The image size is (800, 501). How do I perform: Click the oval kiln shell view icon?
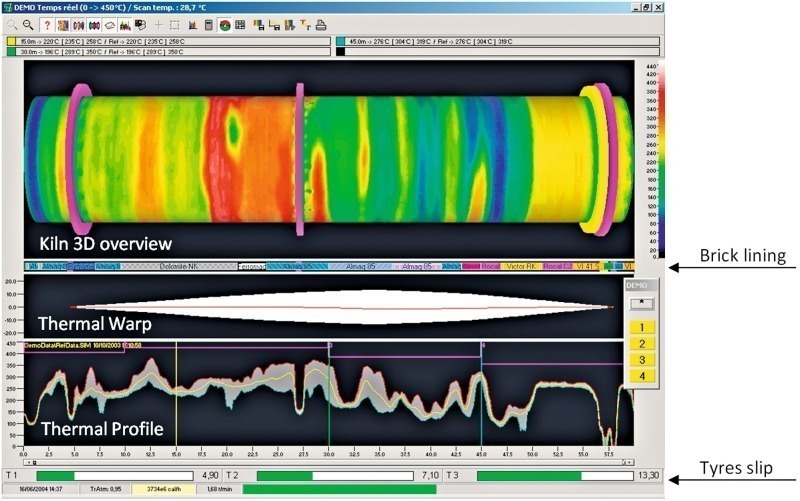[109, 24]
